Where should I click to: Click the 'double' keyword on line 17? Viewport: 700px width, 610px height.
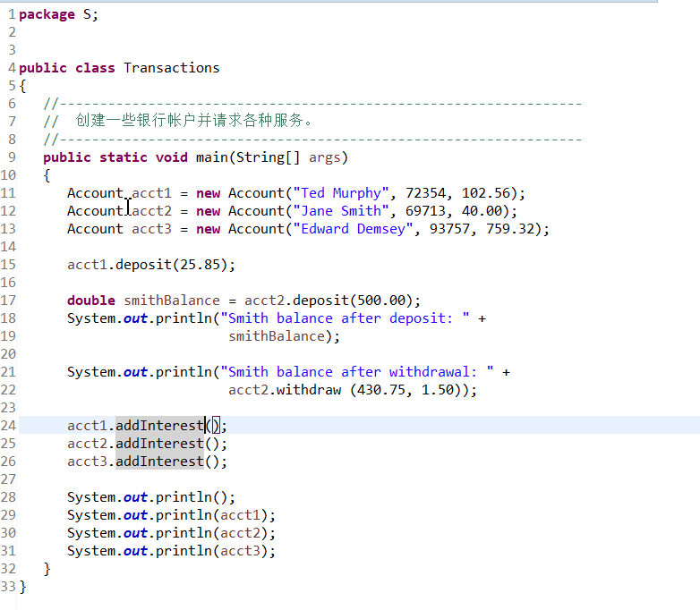pyautogui.click(x=91, y=301)
